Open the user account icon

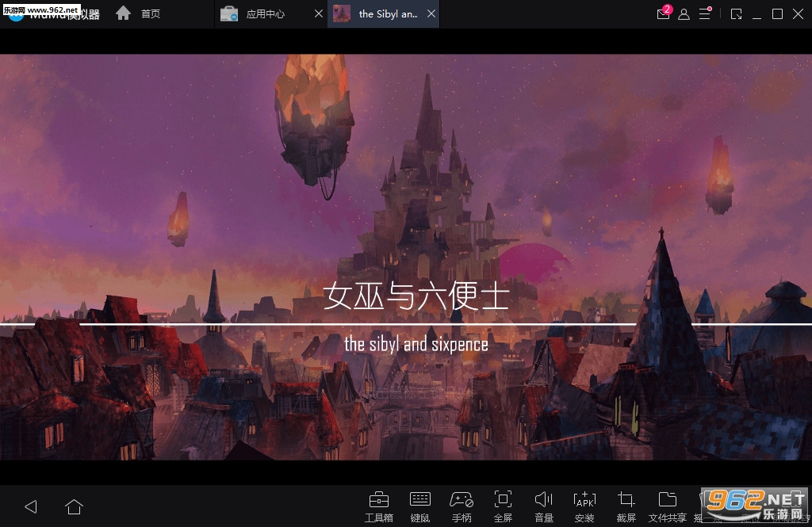tap(684, 14)
